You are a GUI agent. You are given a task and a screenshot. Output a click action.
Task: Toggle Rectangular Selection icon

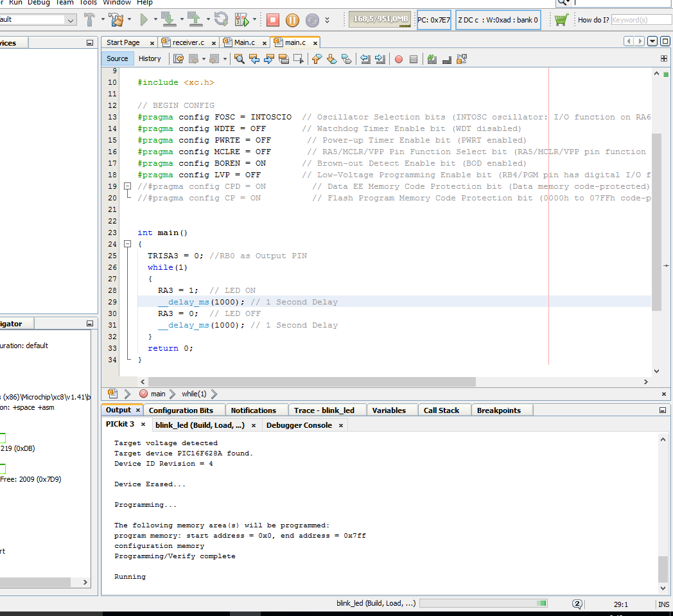[x=299, y=59]
